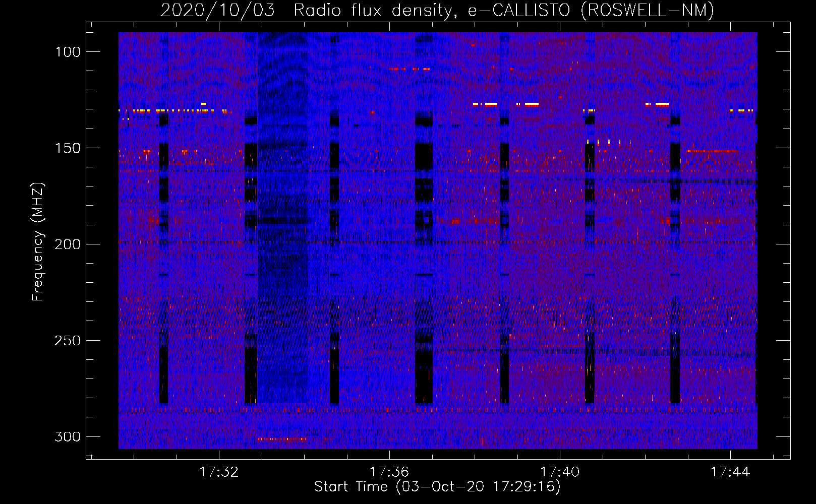Select the 300 frequency tick label

tap(68, 436)
